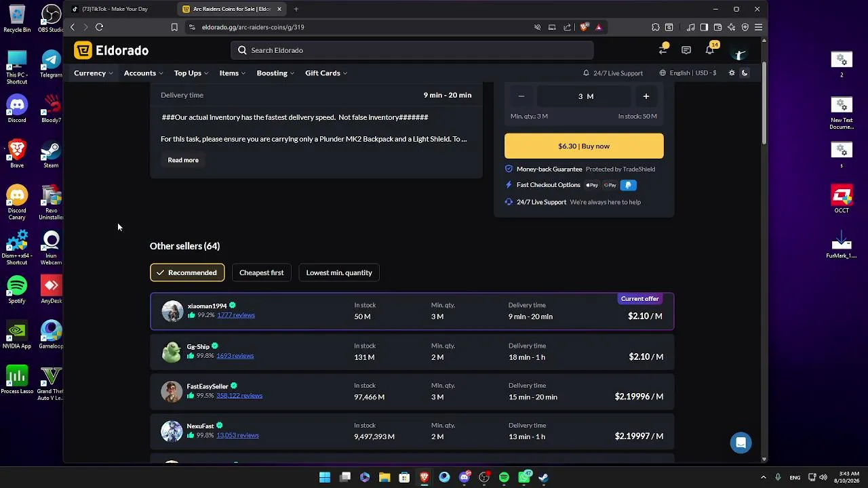Expand the Top Ups dropdown menu
This screenshot has width=868, height=488.
click(191, 73)
